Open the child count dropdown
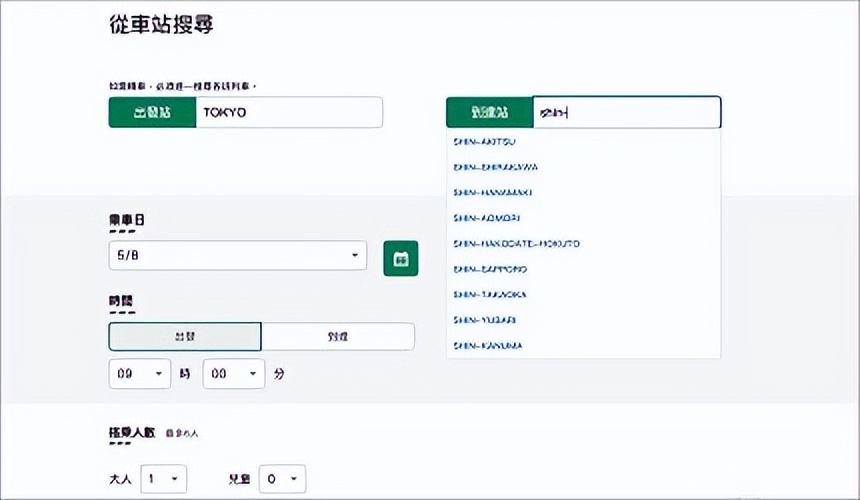The image size is (860, 500). tap(282, 479)
